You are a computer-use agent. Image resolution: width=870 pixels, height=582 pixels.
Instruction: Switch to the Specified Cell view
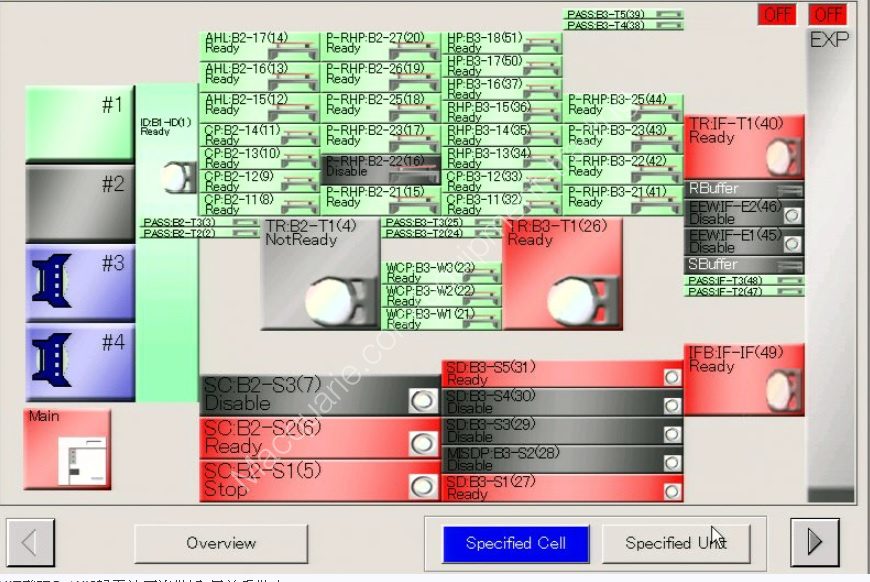point(515,544)
